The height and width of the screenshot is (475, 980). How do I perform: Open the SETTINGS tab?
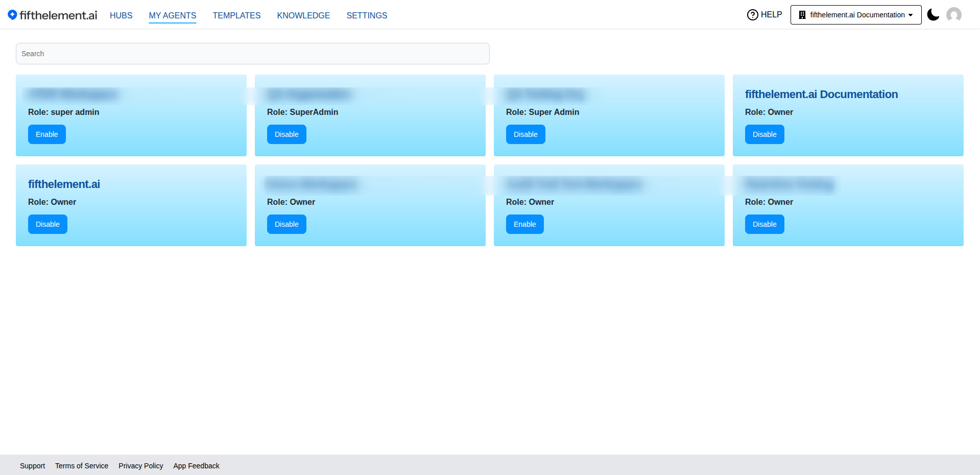pos(367,15)
